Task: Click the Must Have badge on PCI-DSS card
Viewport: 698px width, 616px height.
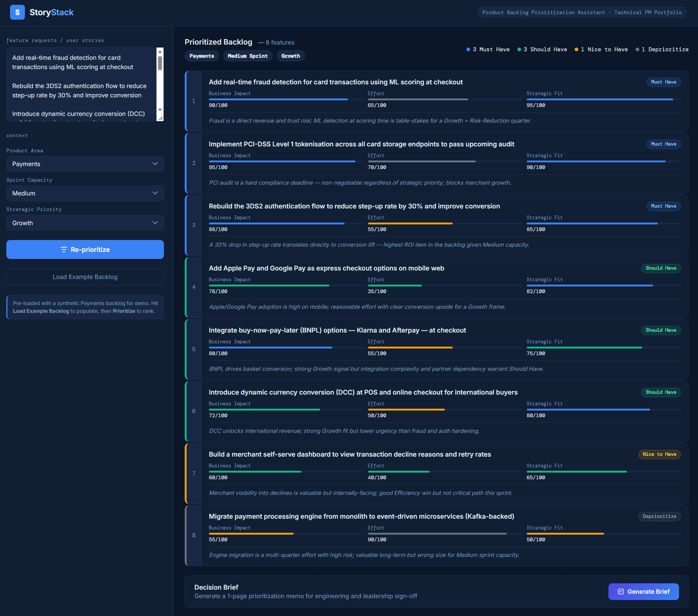Action: pyautogui.click(x=663, y=144)
